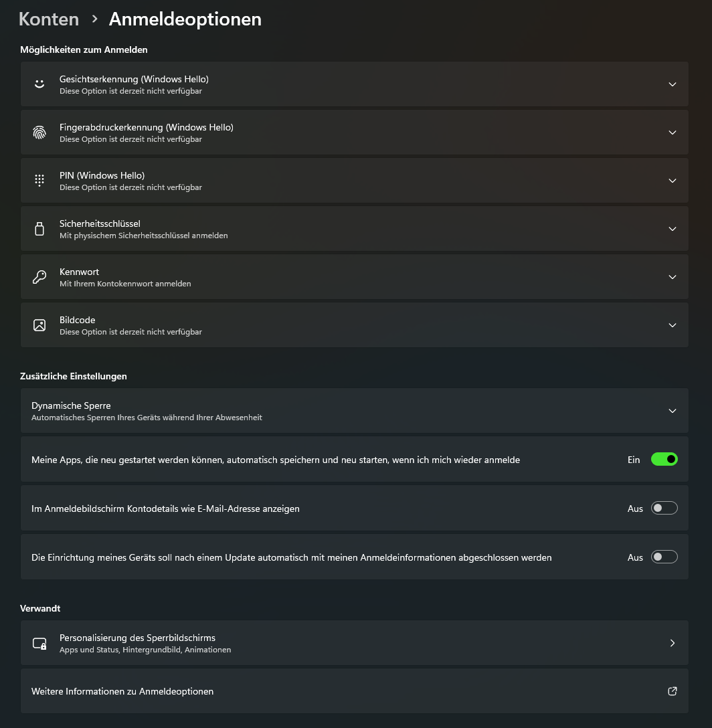Click the face recognition smiley icon
This screenshot has width=712, height=728.
[x=39, y=84]
